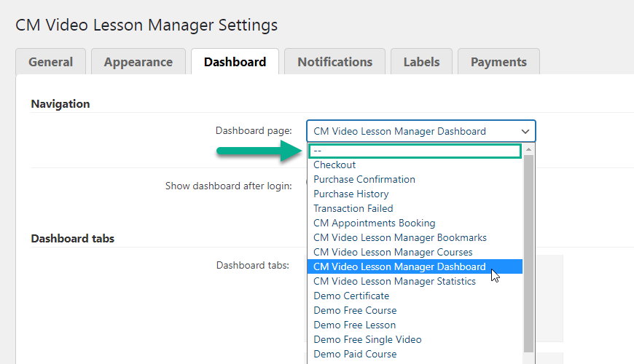Select highlighted CM Video Lesson Manager Dashboard
Screen dimensions: 634x364
click(415, 266)
